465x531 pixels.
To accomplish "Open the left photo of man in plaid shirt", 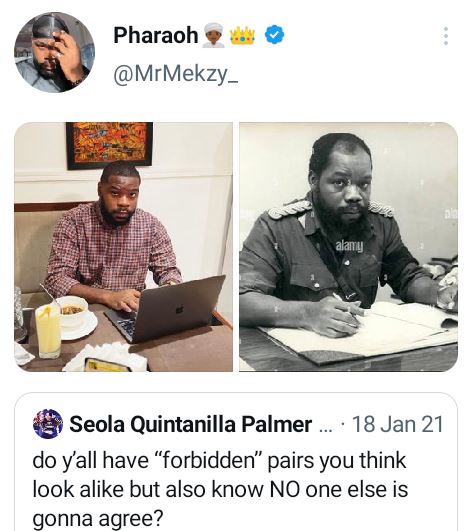I will [123, 247].
